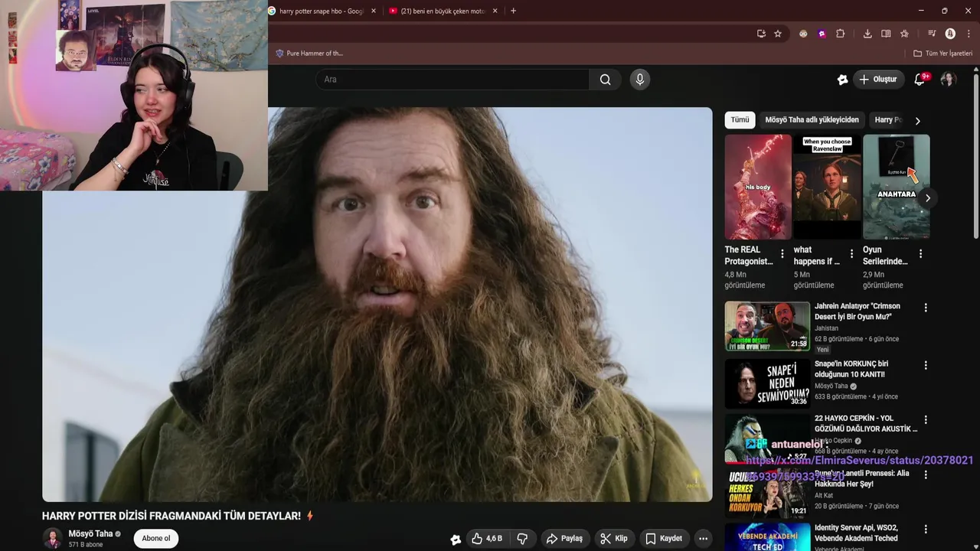Show next Shorts with the carousel arrow
This screenshot has height=551, width=980.
pos(927,198)
